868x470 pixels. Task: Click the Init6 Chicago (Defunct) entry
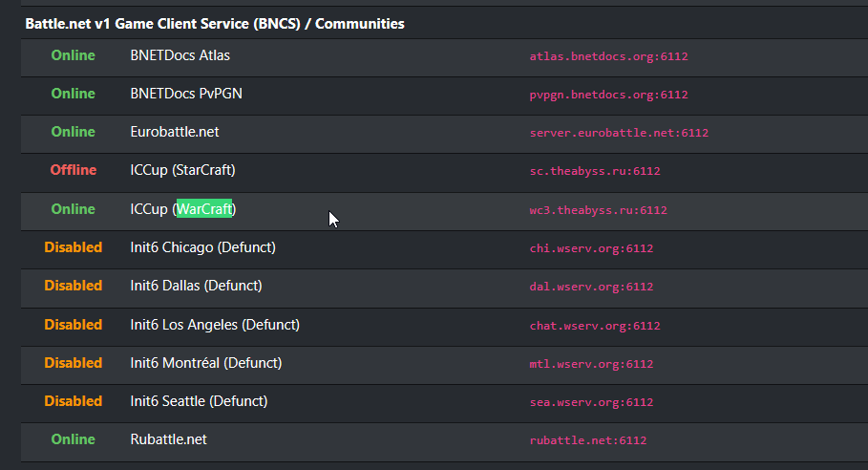[202, 247]
